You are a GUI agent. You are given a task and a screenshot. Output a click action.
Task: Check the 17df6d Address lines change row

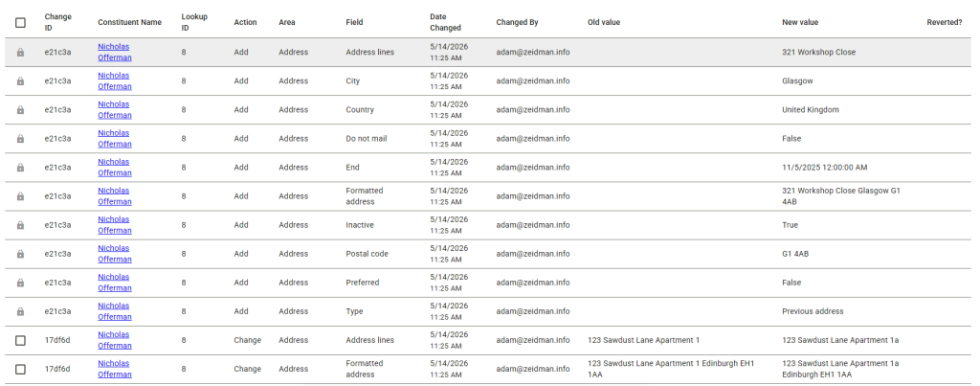(21, 340)
